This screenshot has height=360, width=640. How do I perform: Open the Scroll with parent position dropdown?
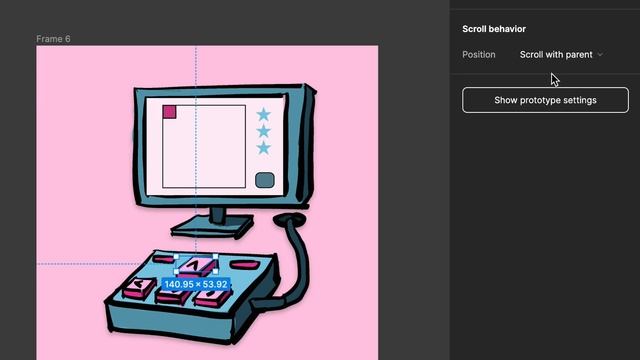tap(561, 55)
